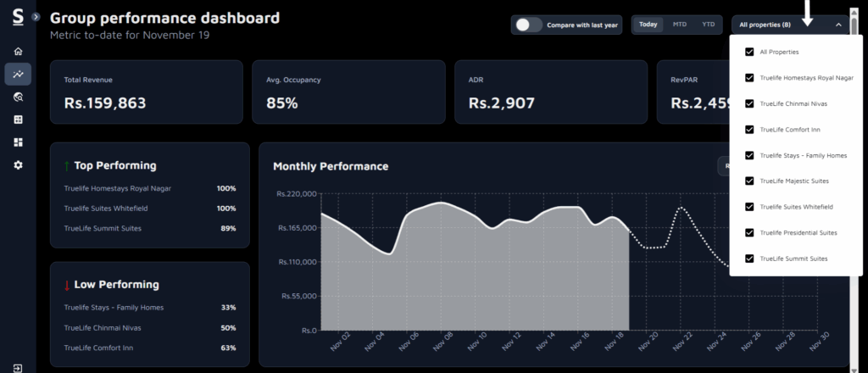This screenshot has height=373, width=868.
Task: Switch to the YTD tab
Action: pos(708,25)
